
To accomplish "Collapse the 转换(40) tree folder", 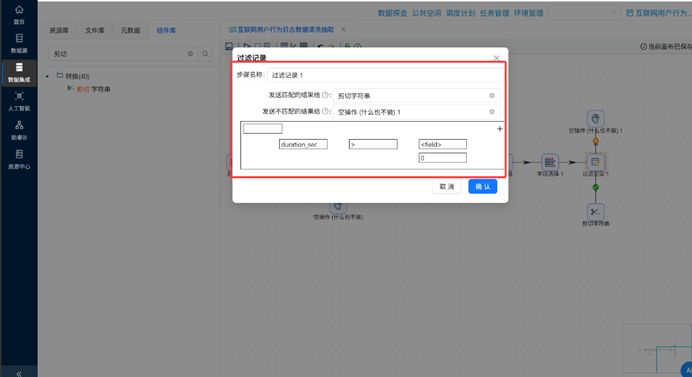I will click(47, 76).
